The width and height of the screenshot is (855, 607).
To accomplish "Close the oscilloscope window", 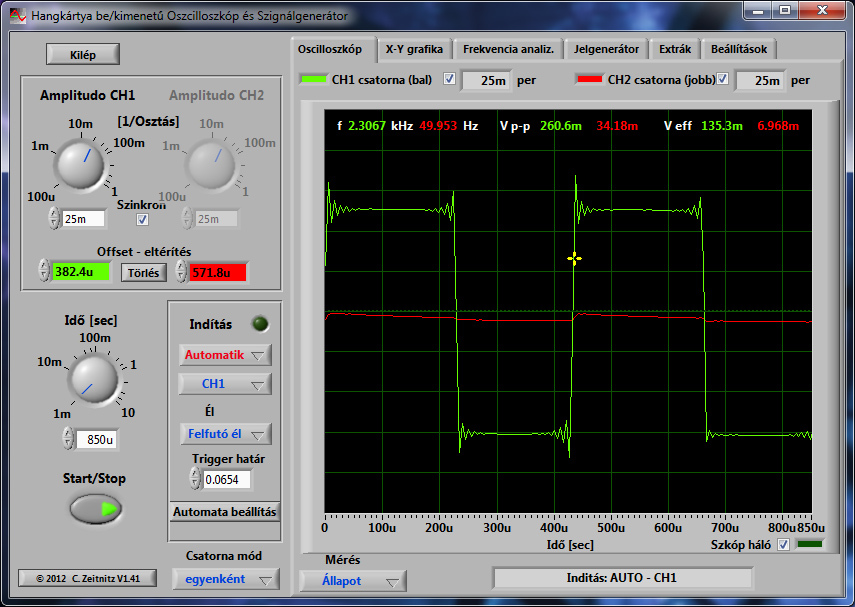I will point(822,10).
